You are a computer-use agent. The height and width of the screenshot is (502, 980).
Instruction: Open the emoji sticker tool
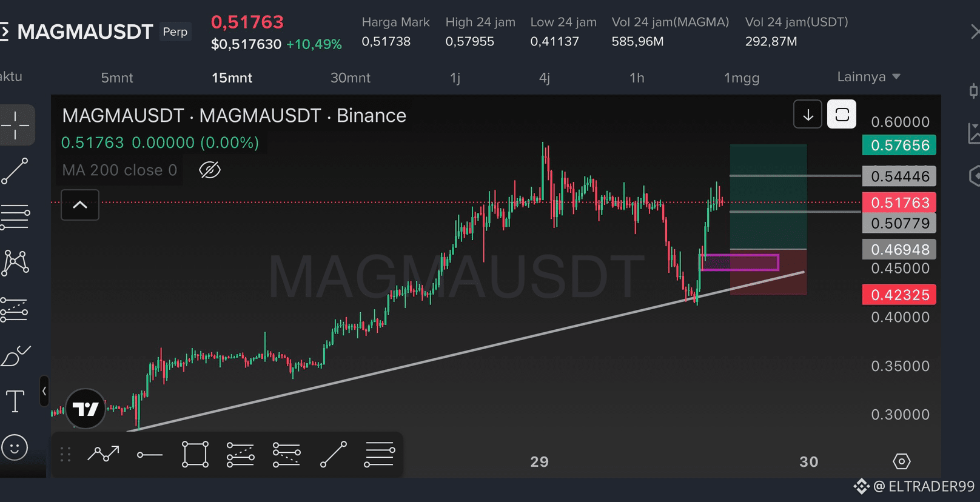(x=15, y=448)
